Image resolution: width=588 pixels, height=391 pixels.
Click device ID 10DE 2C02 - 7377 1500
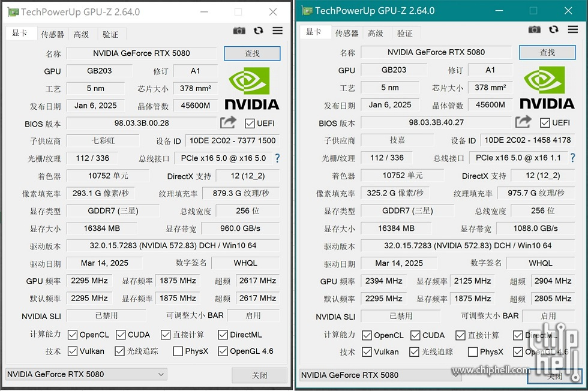pos(233,140)
